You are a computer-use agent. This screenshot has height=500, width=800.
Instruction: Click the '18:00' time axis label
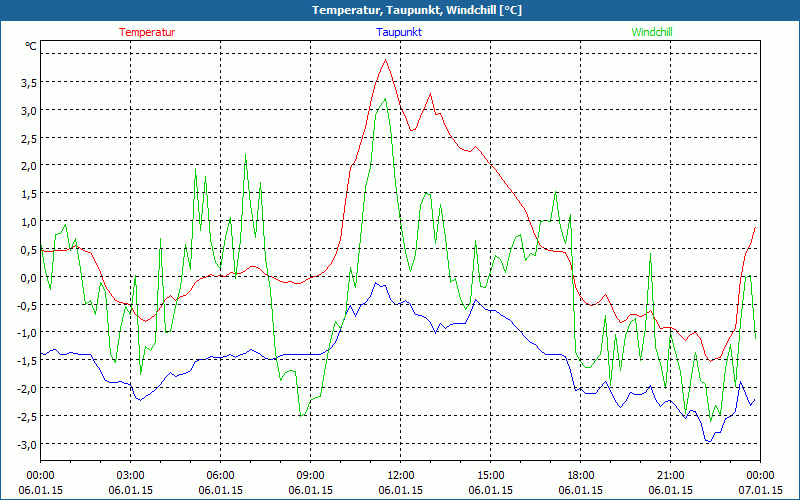tap(581, 476)
